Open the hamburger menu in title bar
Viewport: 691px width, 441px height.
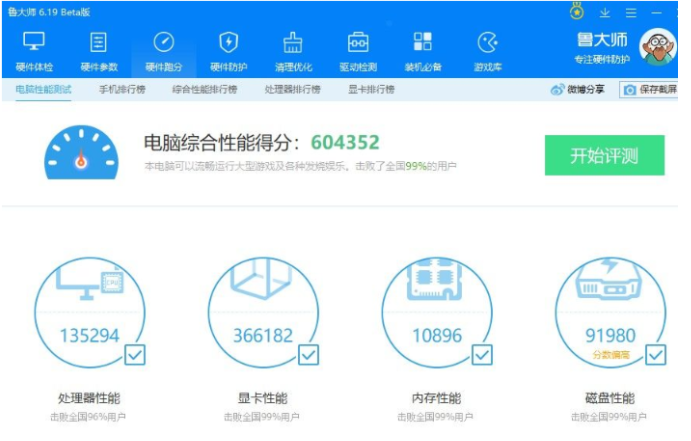pyautogui.click(x=631, y=13)
